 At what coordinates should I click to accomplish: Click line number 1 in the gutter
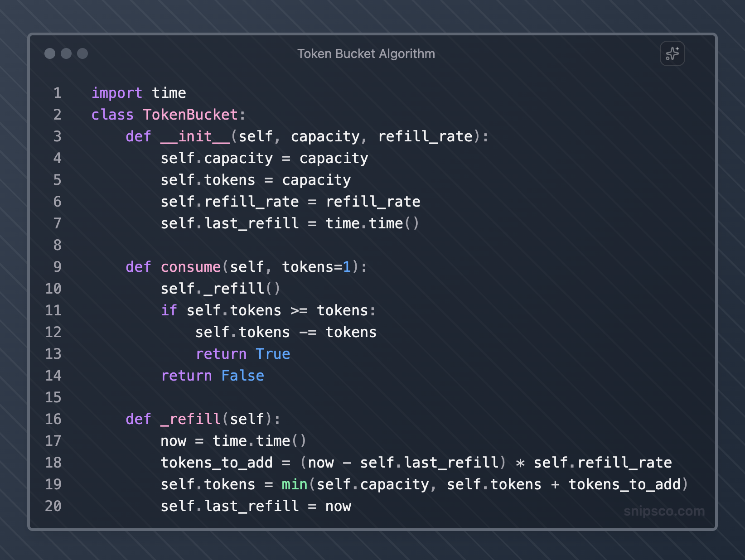click(57, 93)
